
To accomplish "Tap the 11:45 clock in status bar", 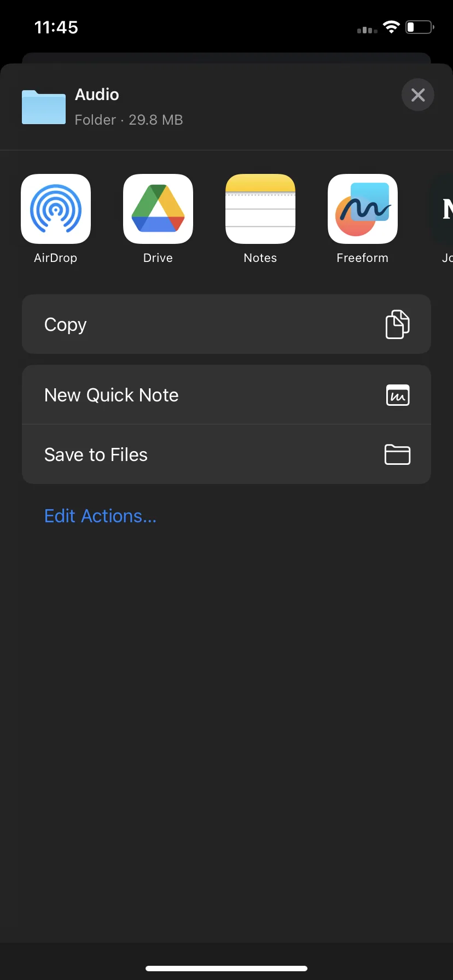I will [x=56, y=27].
